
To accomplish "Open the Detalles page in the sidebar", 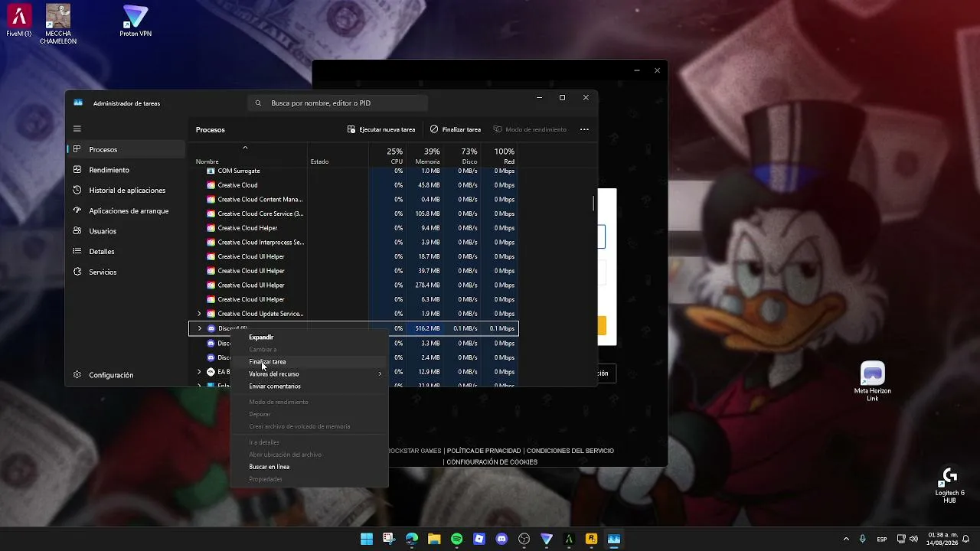I will pos(126,252).
